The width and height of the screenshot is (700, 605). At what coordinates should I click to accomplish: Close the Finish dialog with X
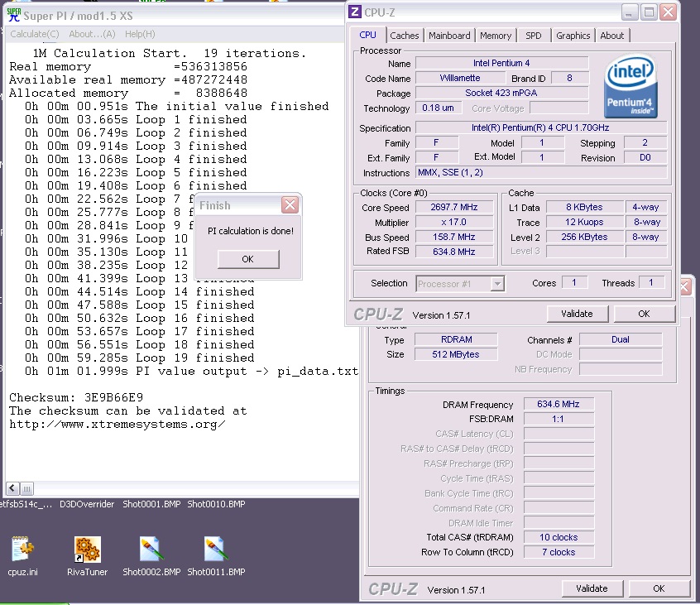[x=290, y=205]
